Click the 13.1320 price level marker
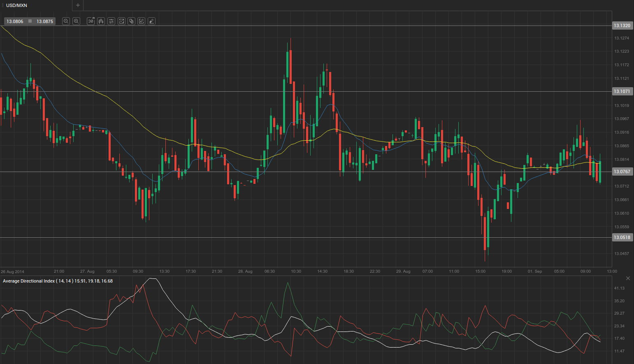 (x=622, y=26)
